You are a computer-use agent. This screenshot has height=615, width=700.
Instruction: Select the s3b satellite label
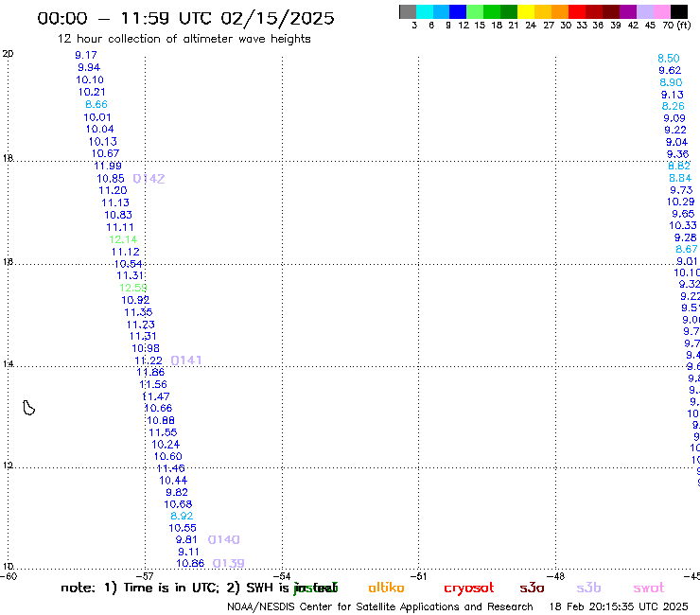click(x=588, y=588)
